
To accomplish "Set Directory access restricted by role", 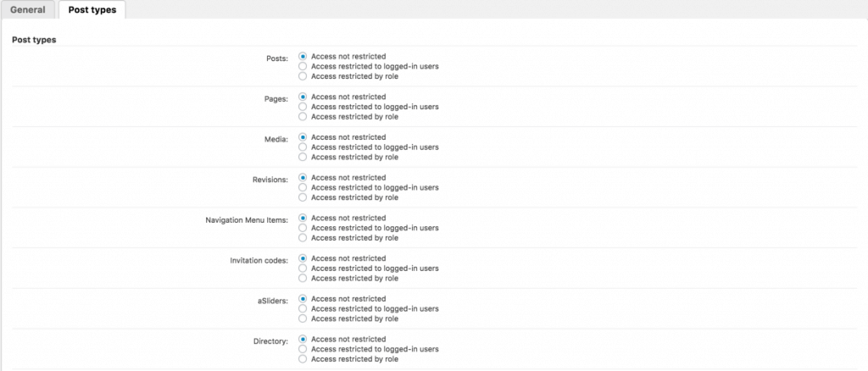I will 303,359.
